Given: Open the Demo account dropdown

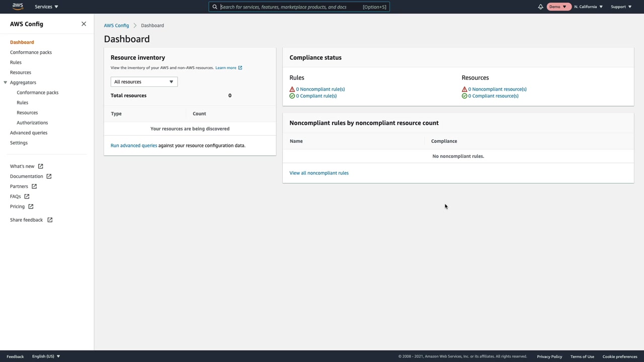Looking at the screenshot, I should (x=558, y=7).
